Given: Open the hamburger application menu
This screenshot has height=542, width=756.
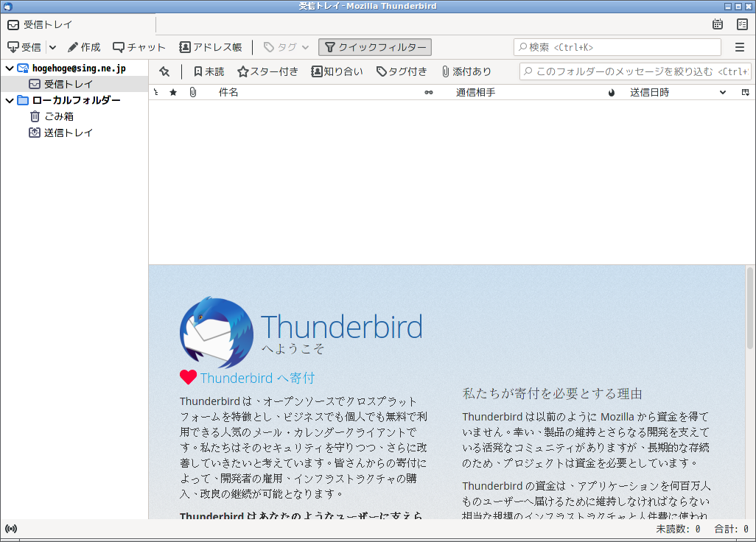Looking at the screenshot, I should pyautogui.click(x=740, y=47).
